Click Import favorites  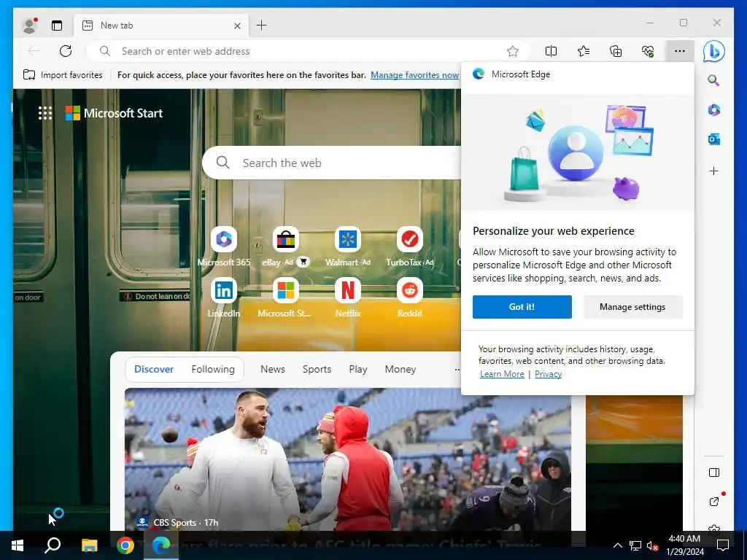63,75
